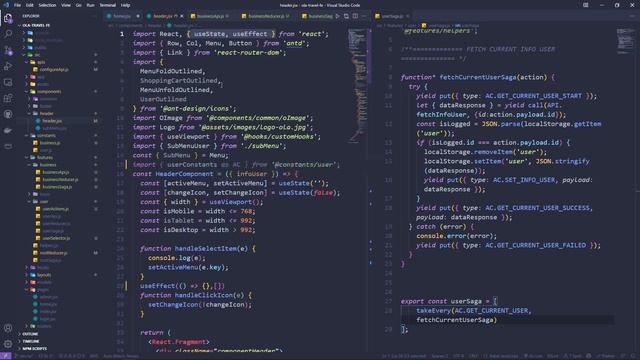This screenshot has width=640, height=360.
Task: Click the Docker whale icon in activity bar
Action: tap(8, 131)
